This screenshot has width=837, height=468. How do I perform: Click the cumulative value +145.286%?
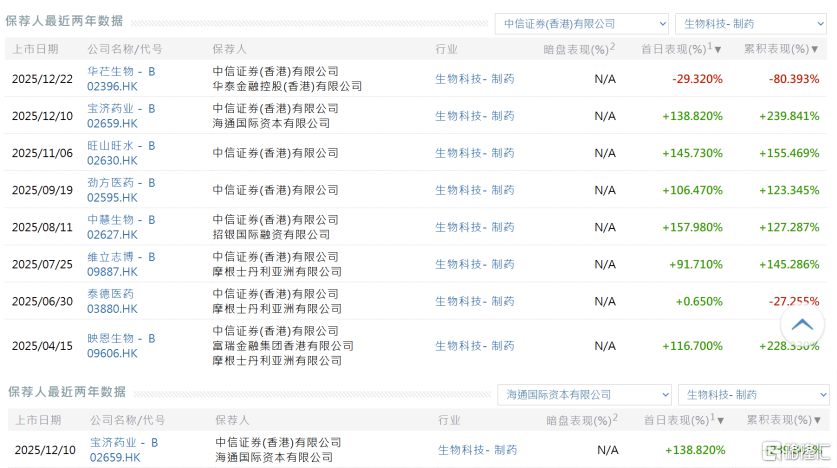tap(789, 264)
